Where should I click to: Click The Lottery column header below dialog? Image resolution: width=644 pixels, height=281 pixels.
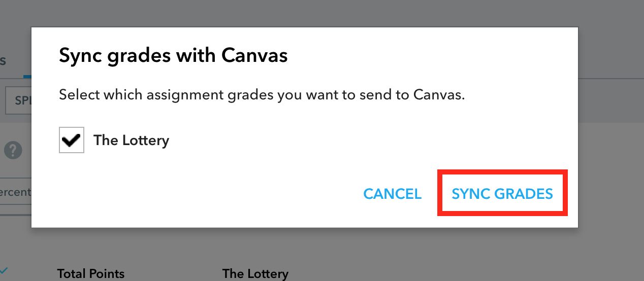(x=255, y=274)
